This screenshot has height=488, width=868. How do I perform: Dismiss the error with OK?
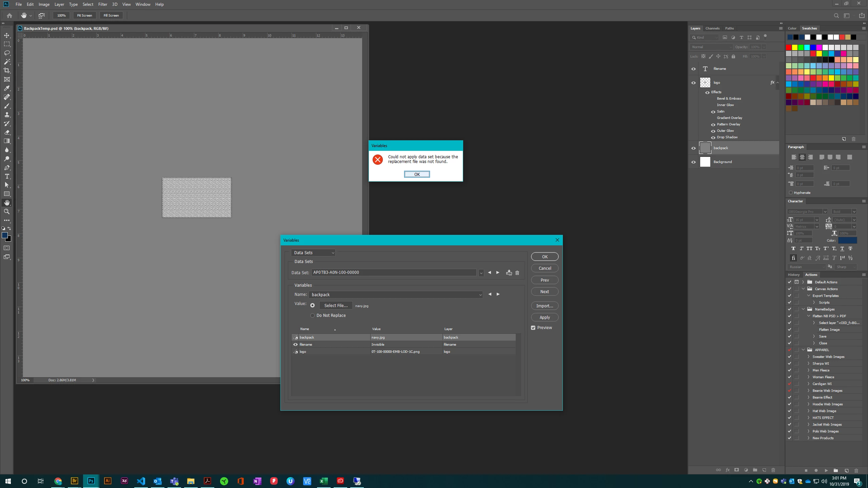[417, 174]
